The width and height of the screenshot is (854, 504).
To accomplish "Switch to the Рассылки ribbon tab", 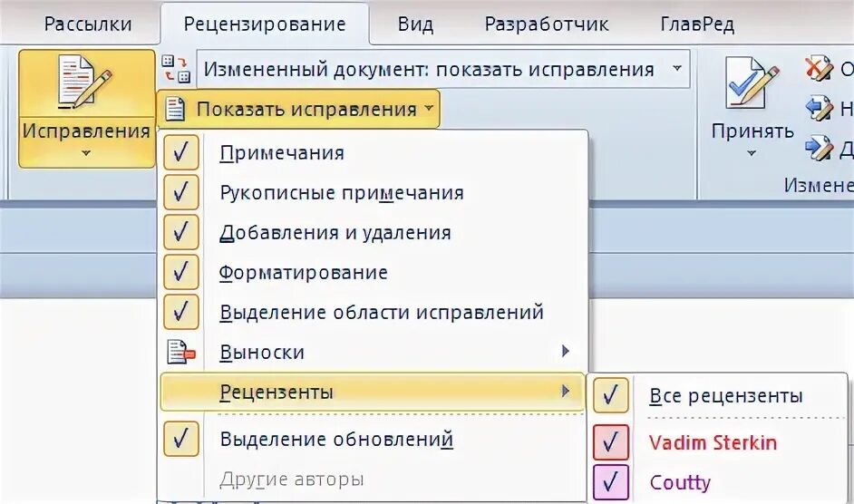I will pos(88,24).
